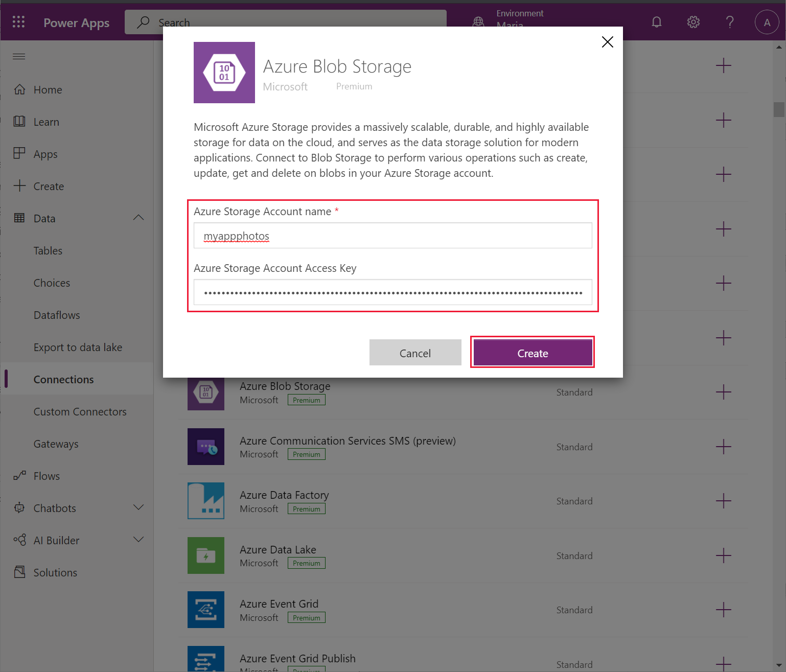The height and width of the screenshot is (672, 786).
Task: Click the search box in the header
Action: coord(286,22)
